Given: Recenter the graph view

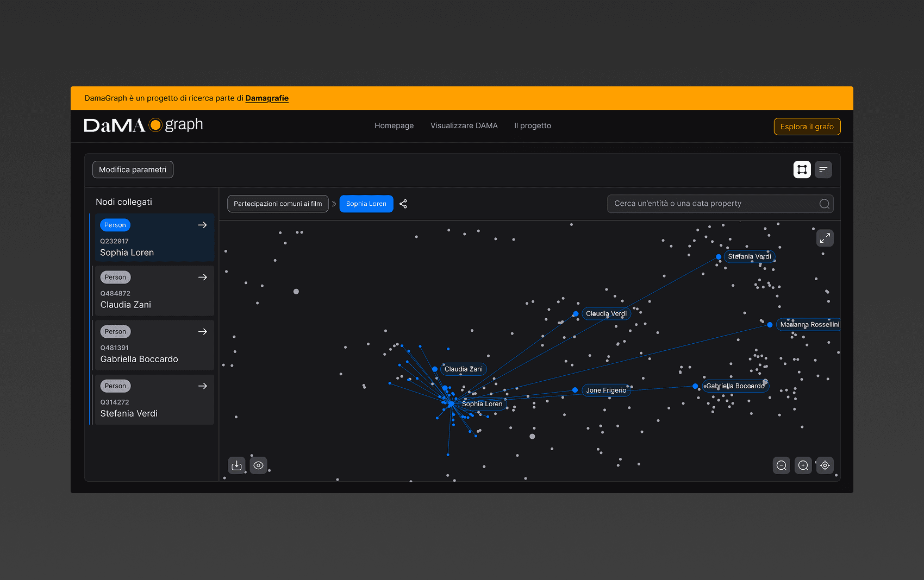Looking at the screenshot, I should point(825,465).
